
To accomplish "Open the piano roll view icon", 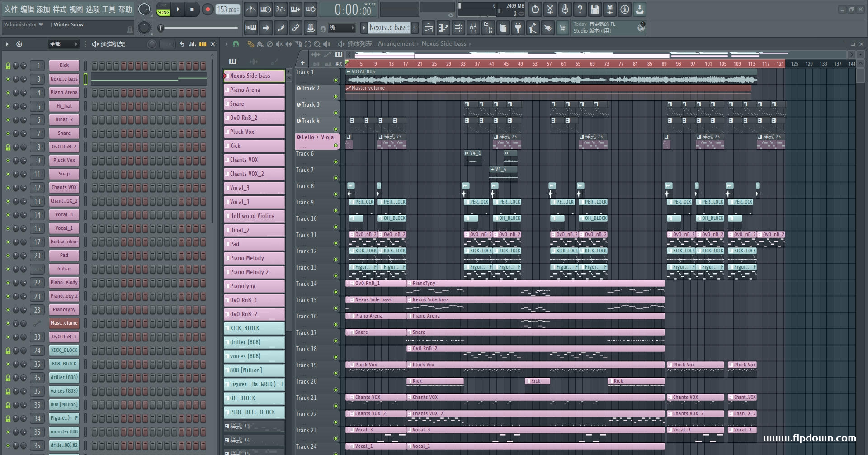I will click(x=443, y=28).
